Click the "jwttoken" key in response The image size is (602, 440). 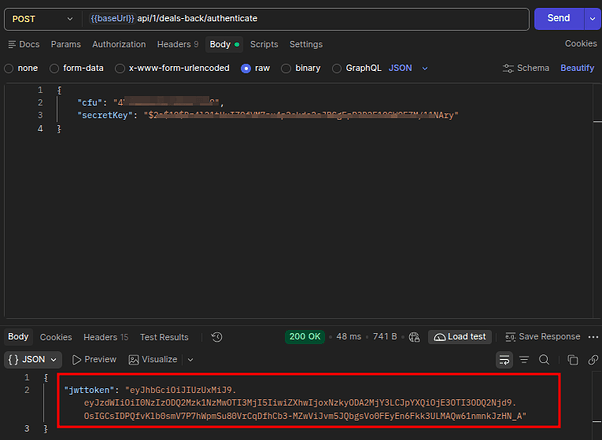click(91, 390)
